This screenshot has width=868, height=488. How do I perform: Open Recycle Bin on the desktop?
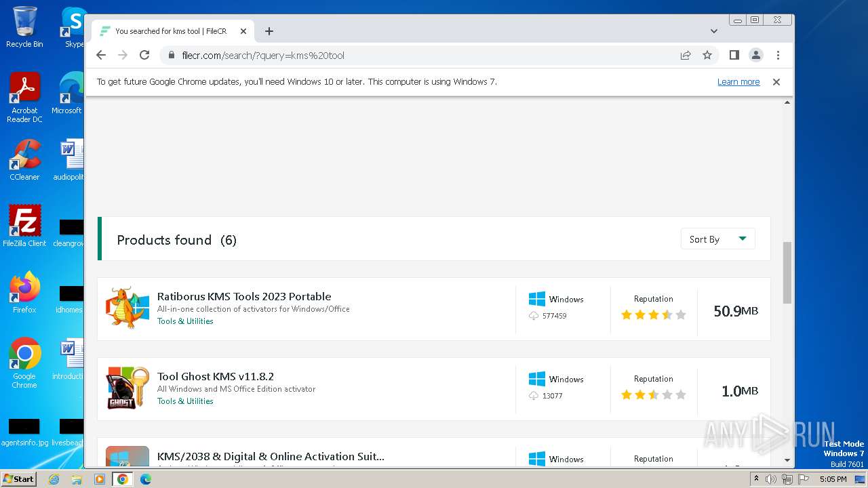coord(24,27)
